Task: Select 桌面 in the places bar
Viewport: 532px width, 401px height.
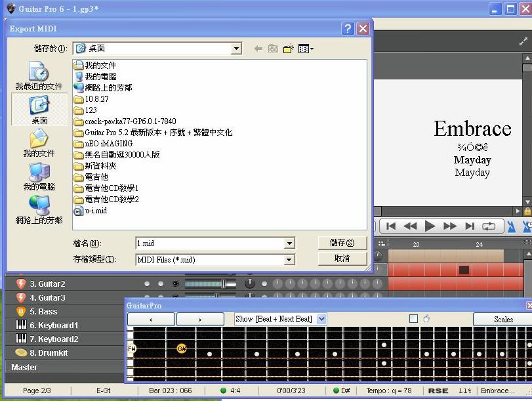Action: (x=39, y=110)
